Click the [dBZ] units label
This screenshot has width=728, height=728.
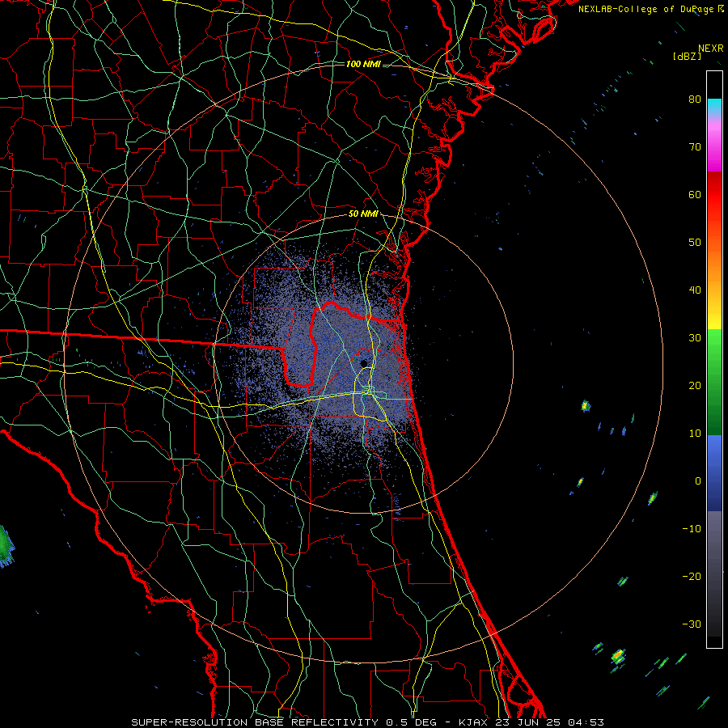(687, 56)
